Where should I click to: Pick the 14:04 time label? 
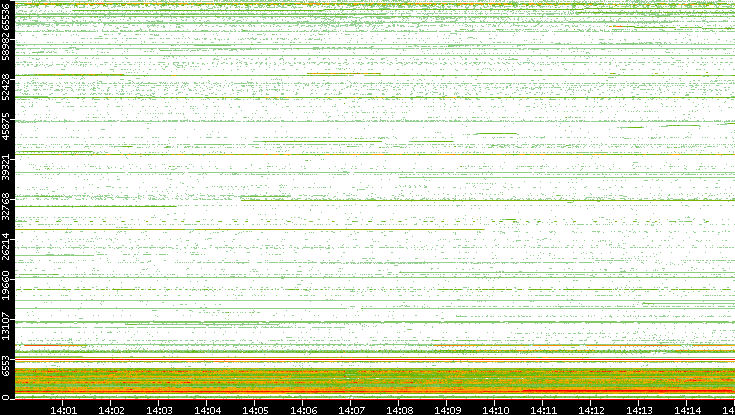coord(208,410)
